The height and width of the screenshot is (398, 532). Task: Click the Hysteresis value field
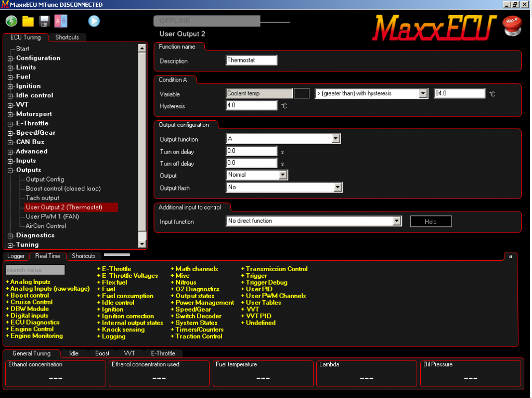(x=251, y=105)
